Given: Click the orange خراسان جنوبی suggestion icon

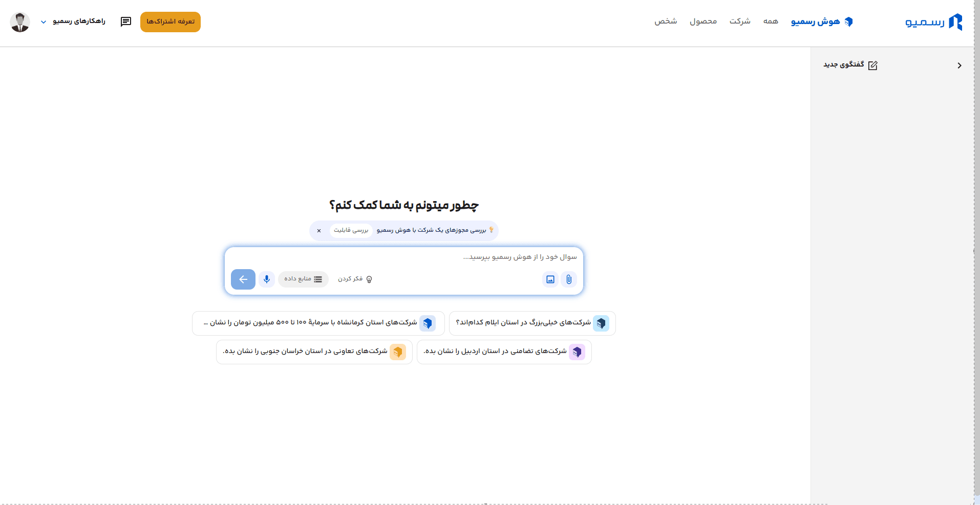Looking at the screenshot, I should 398,352.
